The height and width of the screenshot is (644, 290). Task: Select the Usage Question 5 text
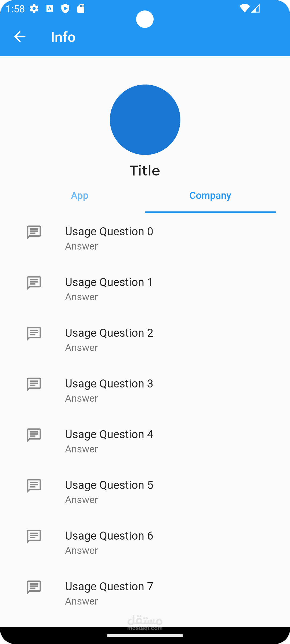[109, 485]
